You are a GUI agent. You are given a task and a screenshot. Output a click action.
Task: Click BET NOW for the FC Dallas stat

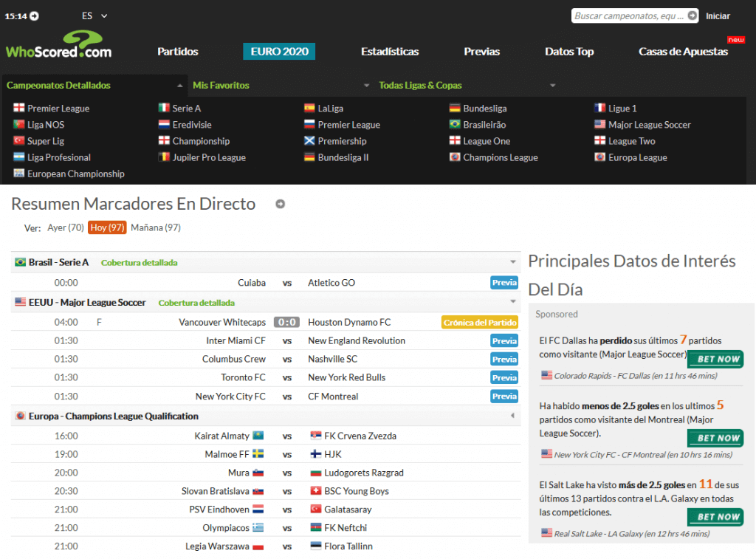pyautogui.click(x=715, y=360)
